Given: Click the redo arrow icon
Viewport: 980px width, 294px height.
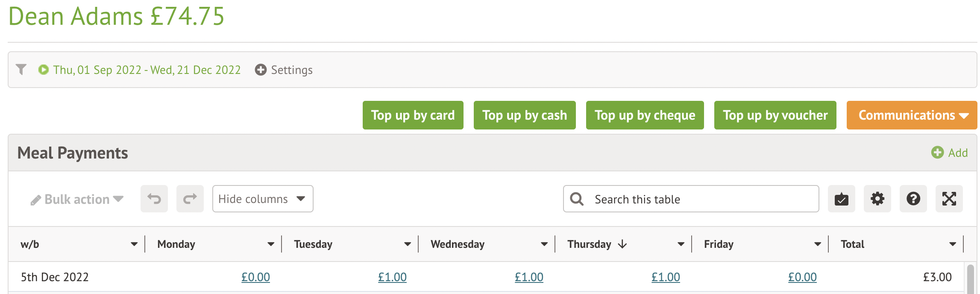Looking at the screenshot, I should pos(190,199).
